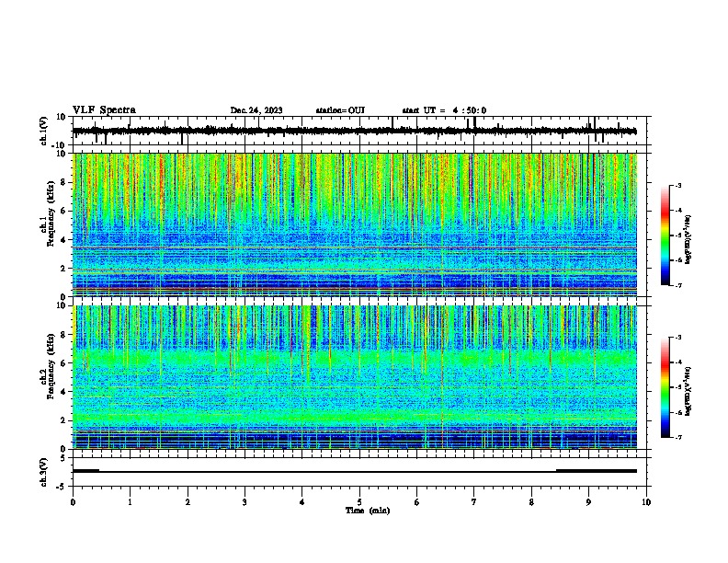Click the "station=OUI" header label
This screenshot has height=563, width=728.
click(340, 110)
